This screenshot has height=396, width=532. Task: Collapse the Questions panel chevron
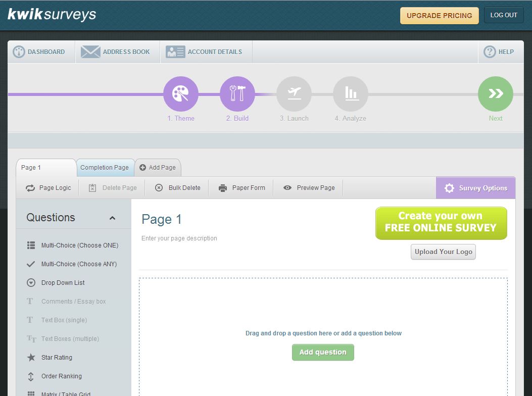112,218
